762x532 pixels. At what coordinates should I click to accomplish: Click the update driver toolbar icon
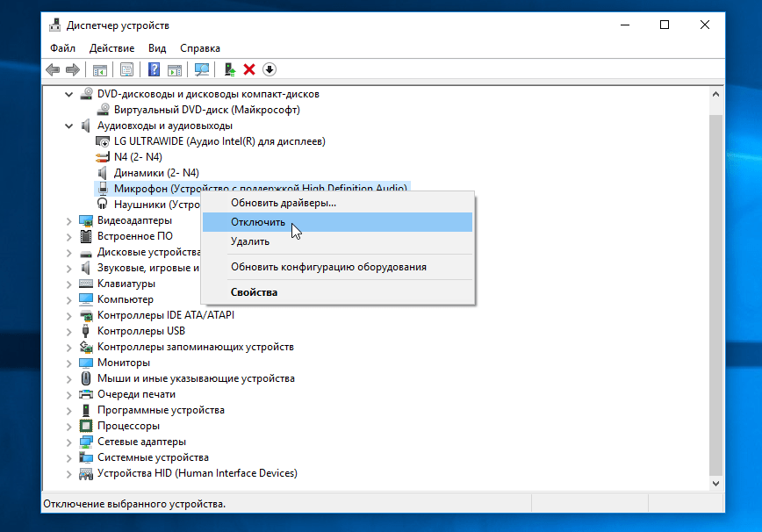(x=230, y=69)
